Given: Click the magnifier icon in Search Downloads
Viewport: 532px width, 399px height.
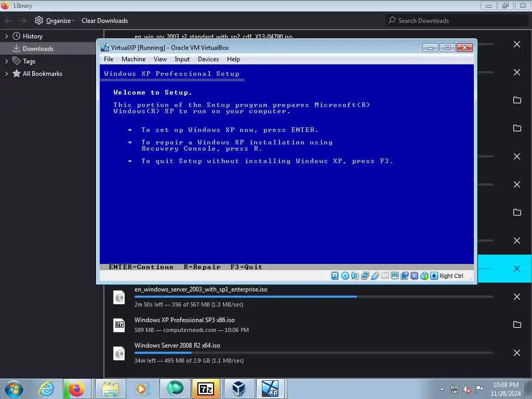Looking at the screenshot, I should 392,20.
